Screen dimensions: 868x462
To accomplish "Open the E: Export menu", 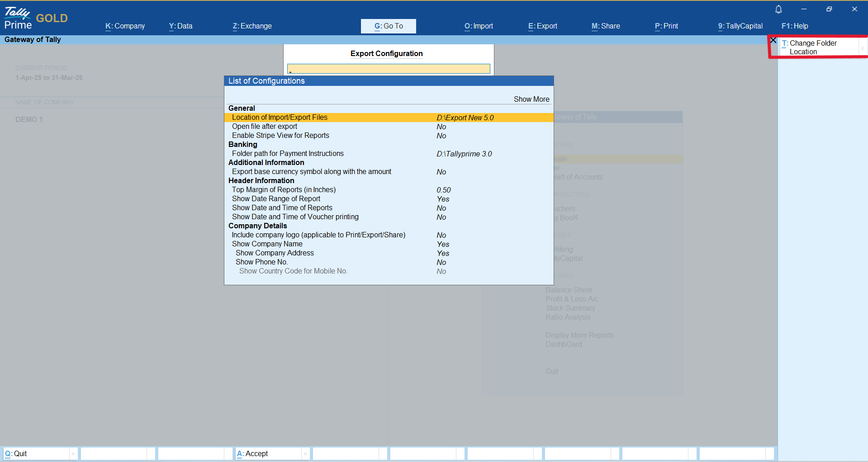I will (542, 26).
